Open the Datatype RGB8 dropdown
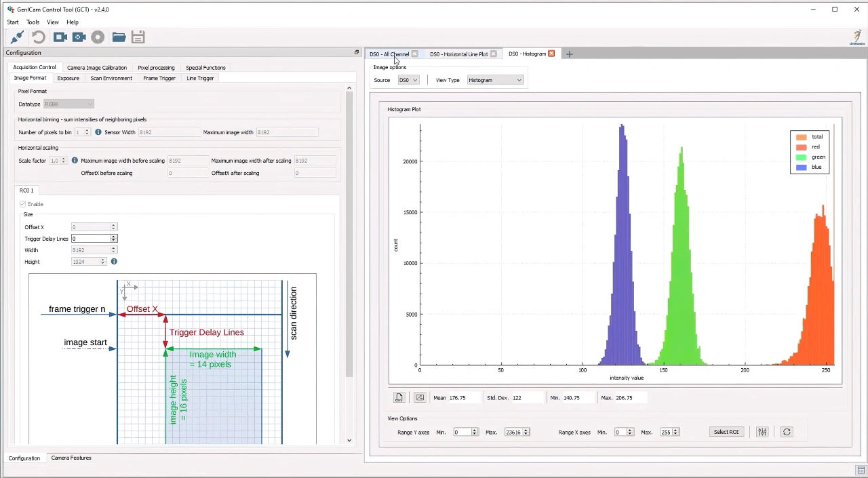Screen dimensions: 868x478 pyautogui.click(x=68, y=104)
